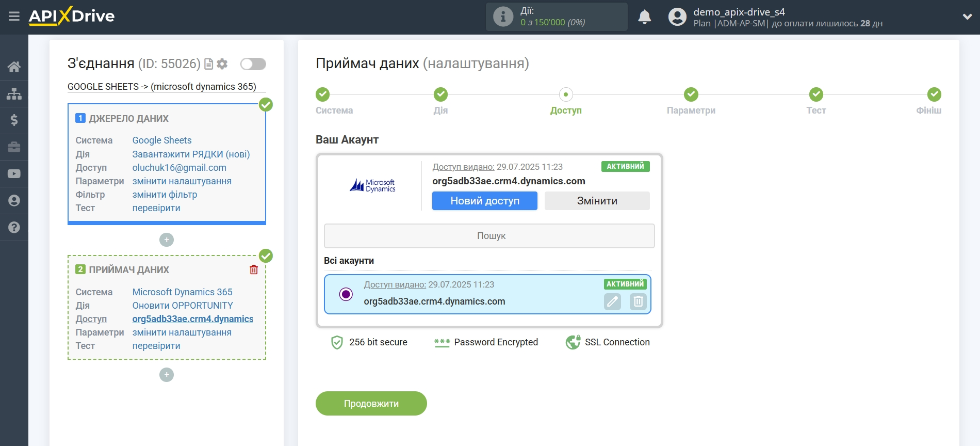The height and width of the screenshot is (446, 980).
Task: Click source перевірити test link
Action: click(156, 208)
